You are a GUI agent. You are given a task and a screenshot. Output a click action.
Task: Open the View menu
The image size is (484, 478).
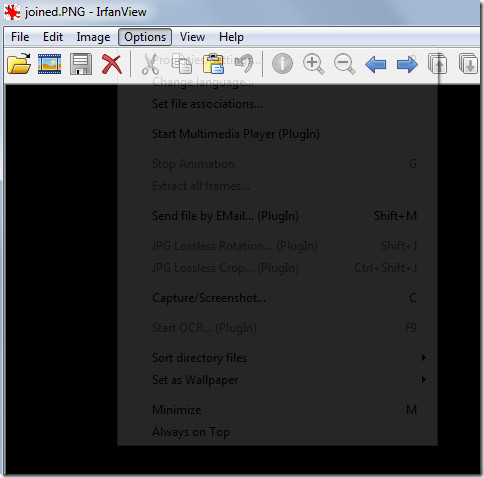192,37
